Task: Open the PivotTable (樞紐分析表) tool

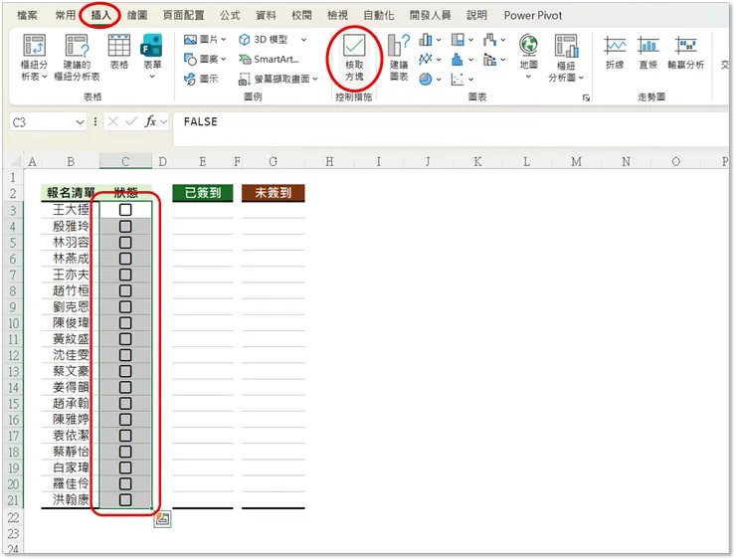Action: [x=34, y=57]
